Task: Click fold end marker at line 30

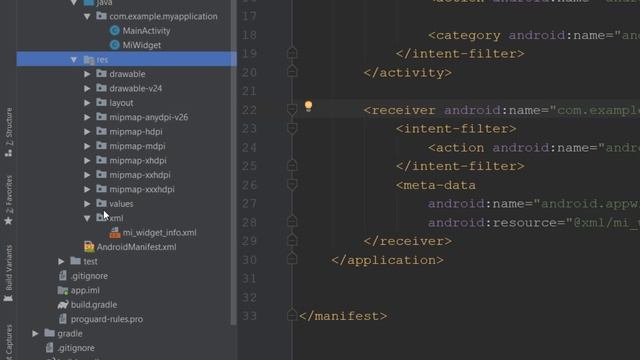Action: [x=292, y=258]
